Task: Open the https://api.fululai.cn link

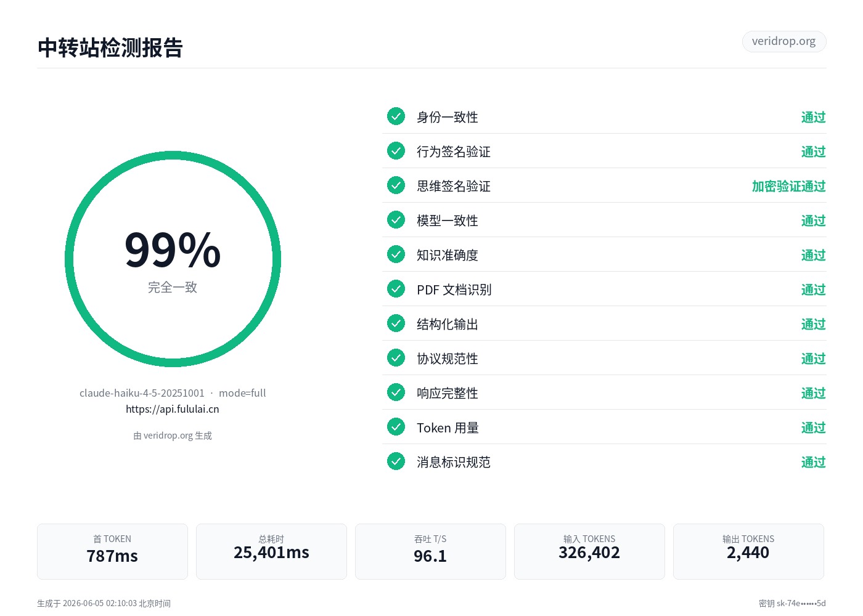Action: [173, 409]
